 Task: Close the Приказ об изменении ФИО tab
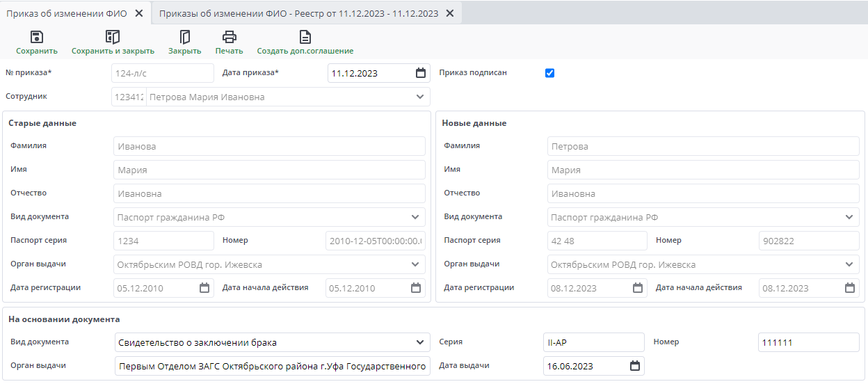coord(139,13)
